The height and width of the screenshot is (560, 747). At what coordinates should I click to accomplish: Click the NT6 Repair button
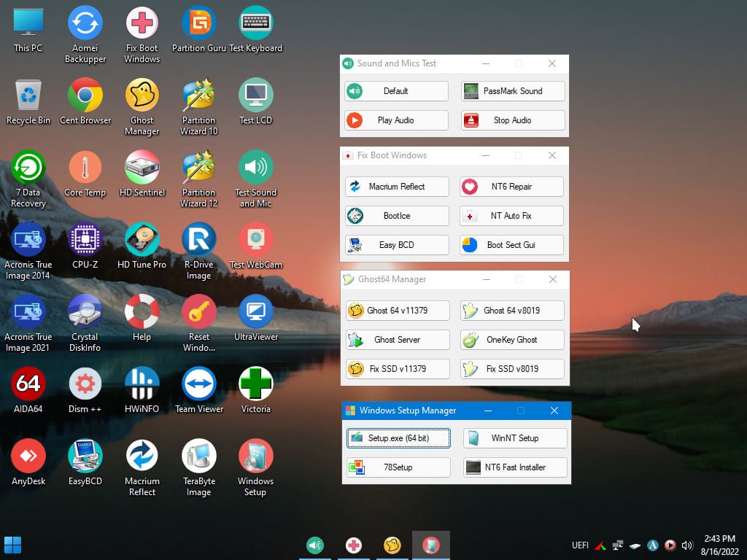click(511, 187)
